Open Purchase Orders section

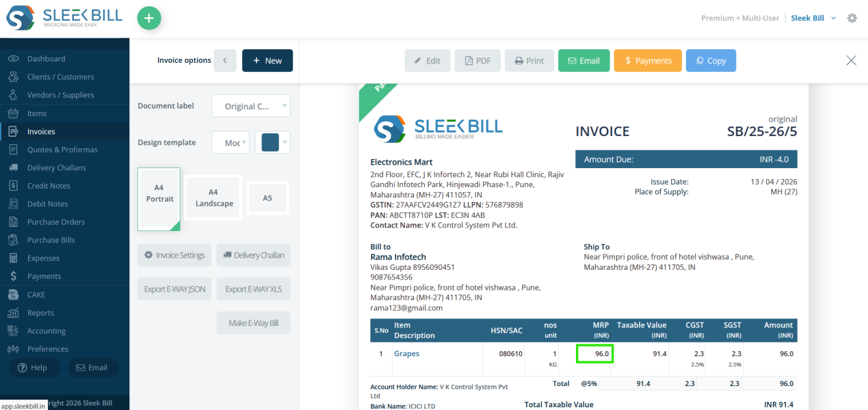56,222
